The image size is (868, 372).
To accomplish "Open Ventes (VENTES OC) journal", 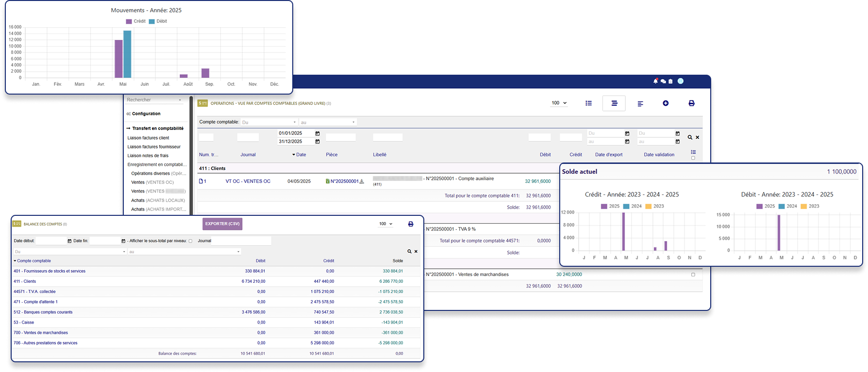I will tap(152, 182).
